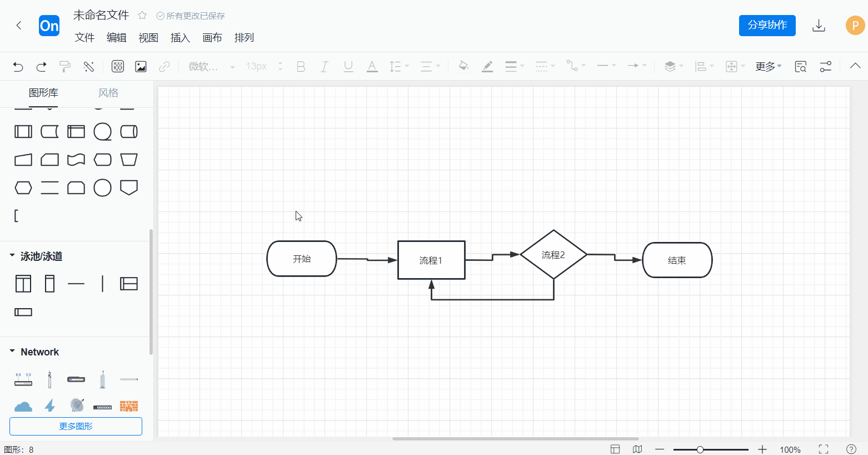Select the hexagon shape in library
This screenshot has width=868, height=455.
23,187
